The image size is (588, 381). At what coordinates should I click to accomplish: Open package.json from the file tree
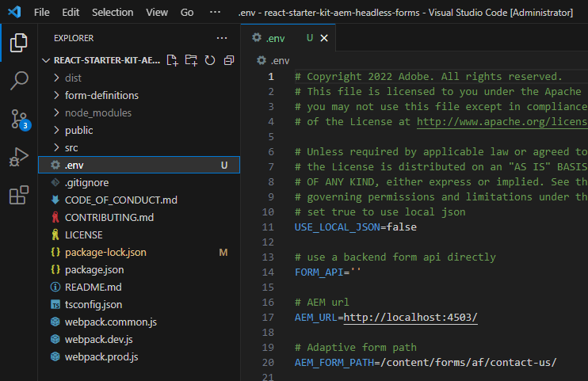pos(94,269)
